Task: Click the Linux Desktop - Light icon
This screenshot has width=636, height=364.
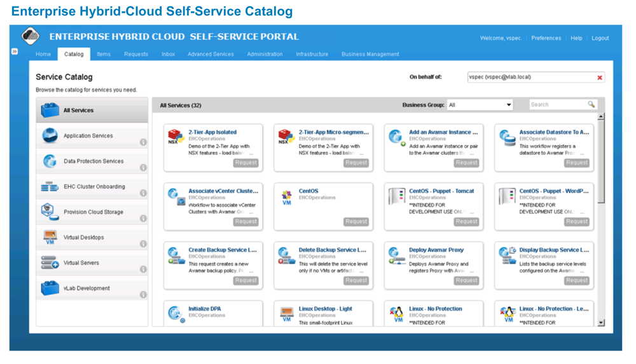Action: point(287,314)
